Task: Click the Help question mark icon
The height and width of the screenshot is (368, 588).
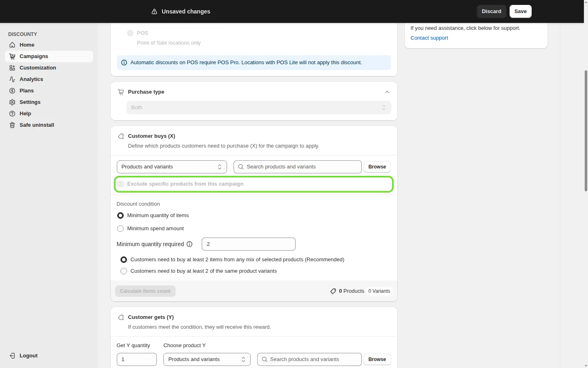Action: pos(12,114)
